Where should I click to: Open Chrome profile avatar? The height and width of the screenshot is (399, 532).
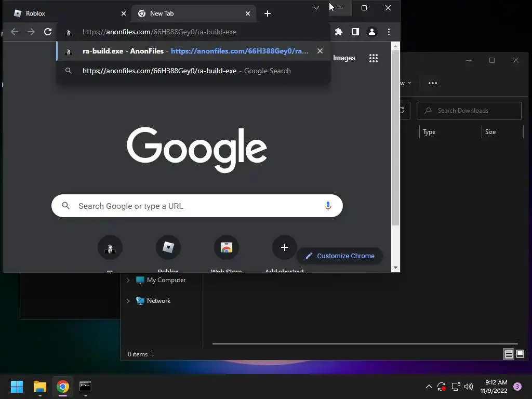372,32
